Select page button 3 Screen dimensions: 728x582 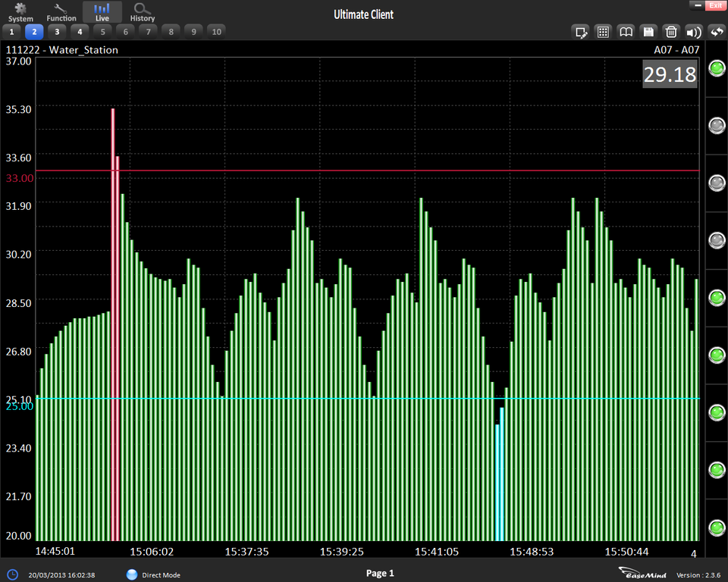coord(57,32)
